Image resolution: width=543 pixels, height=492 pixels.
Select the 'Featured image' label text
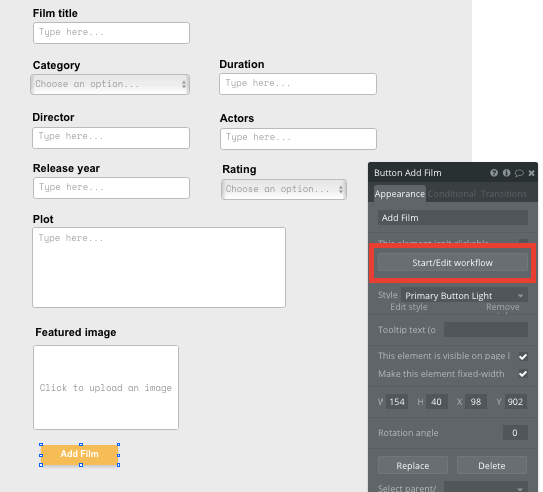pyautogui.click(x=75, y=332)
